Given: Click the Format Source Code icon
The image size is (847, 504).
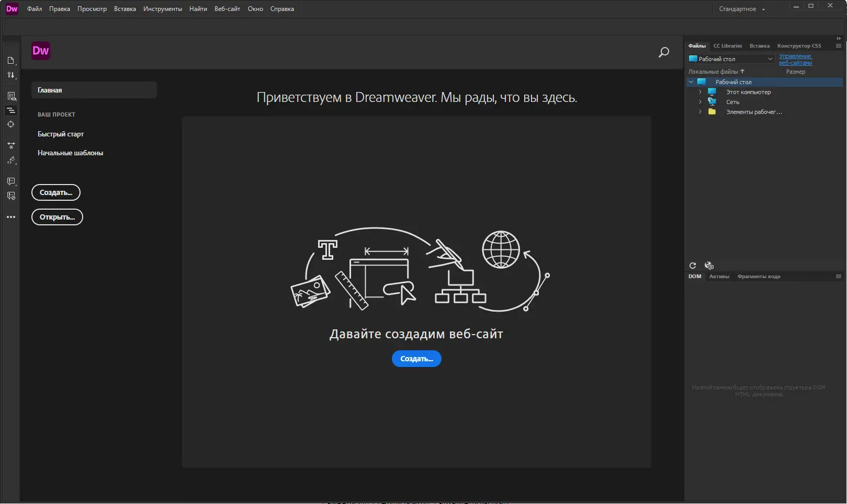Looking at the screenshot, I should tap(10, 161).
